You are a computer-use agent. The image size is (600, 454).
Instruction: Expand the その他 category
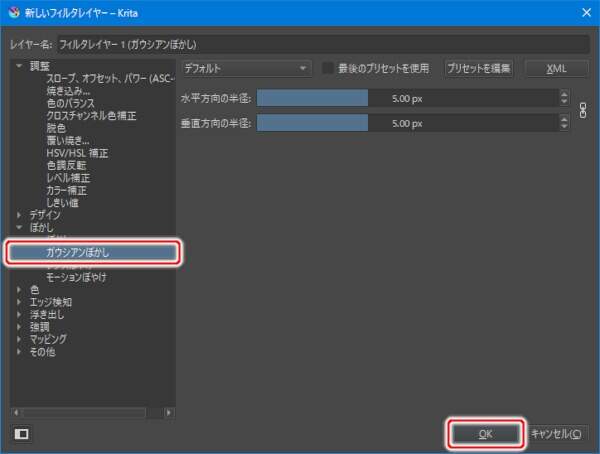(19, 352)
